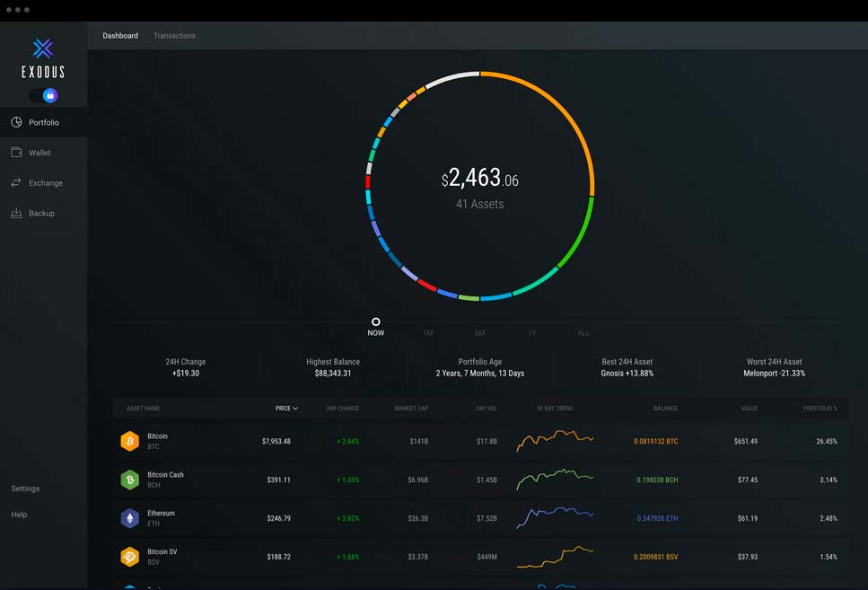This screenshot has height=590, width=868.
Task: Click the total balance $2,463.06
Action: coord(480,179)
